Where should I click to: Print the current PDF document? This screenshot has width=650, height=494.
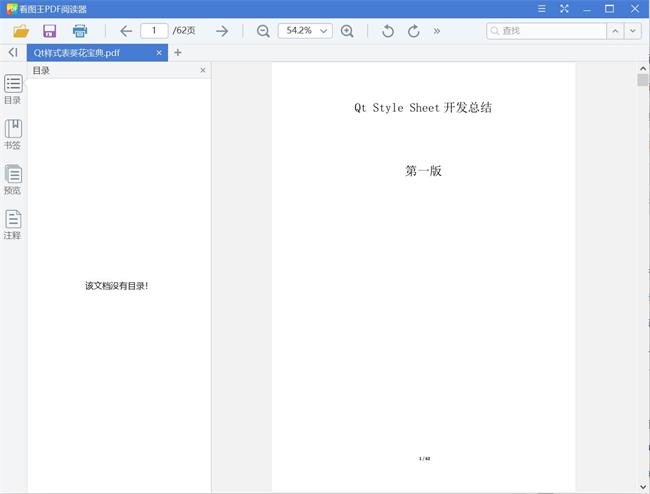coord(80,31)
